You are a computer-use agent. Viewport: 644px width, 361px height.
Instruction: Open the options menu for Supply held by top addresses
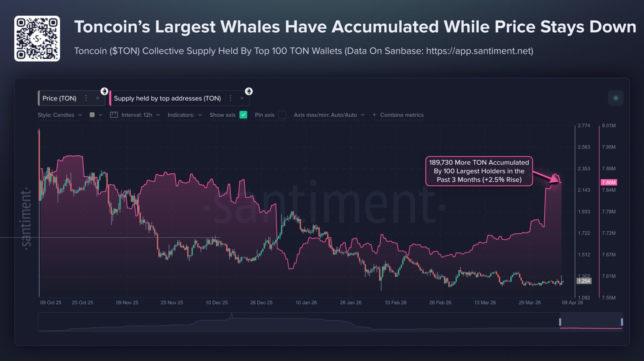[230, 98]
